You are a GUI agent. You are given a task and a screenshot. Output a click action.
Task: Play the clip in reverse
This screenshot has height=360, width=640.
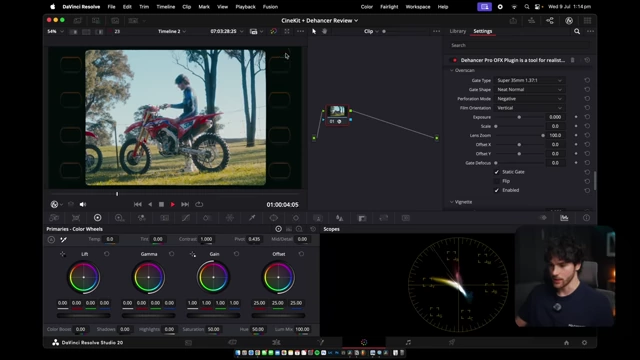150,204
